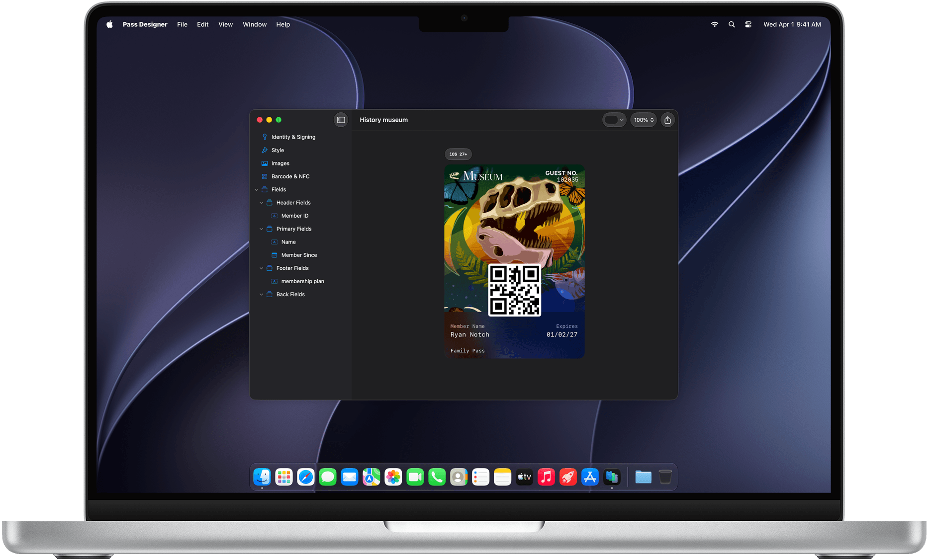
Task: Click the Wi-Fi status icon
Action: coord(715,24)
